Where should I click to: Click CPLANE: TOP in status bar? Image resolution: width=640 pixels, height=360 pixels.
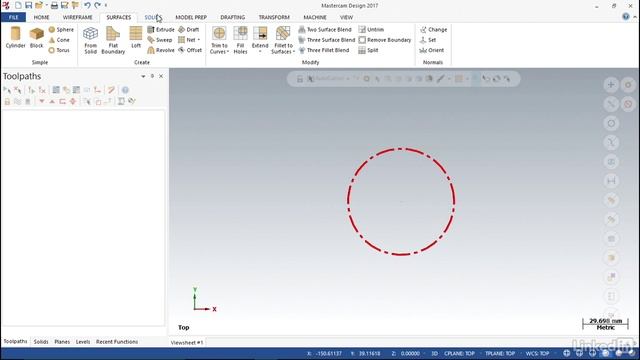pyautogui.click(x=459, y=353)
